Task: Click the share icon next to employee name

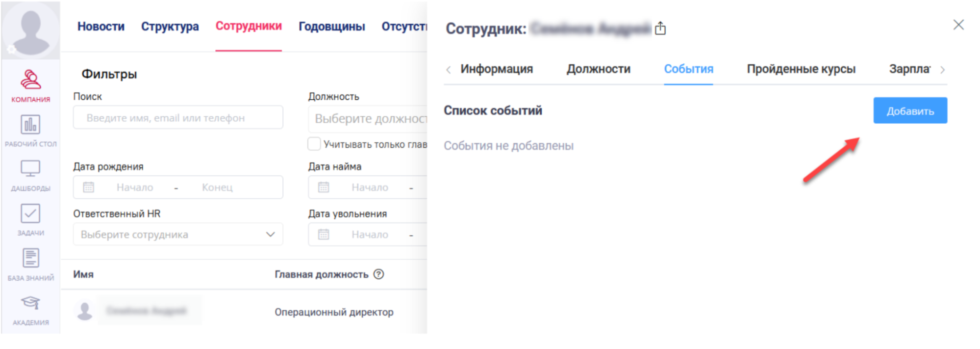Action: pyautogui.click(x=660, y=28)
